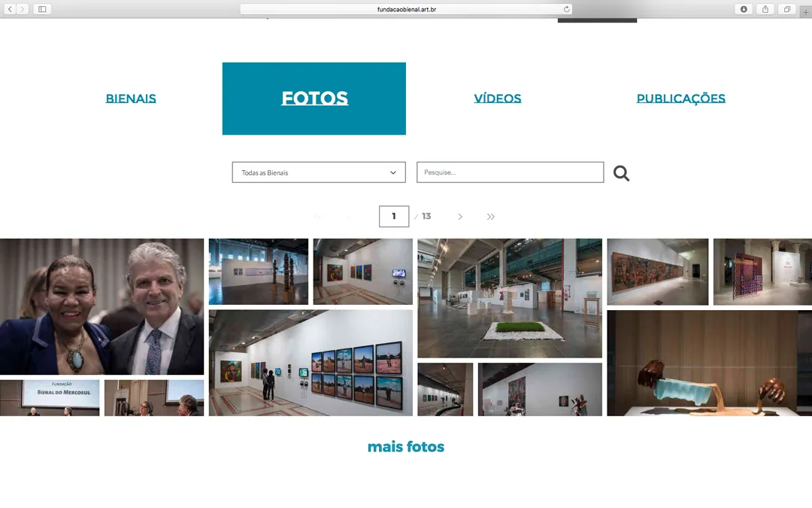Click the mais fotos link
This screenshot has height=508, width=812.
pyautogui.click(x=406, y=447)
